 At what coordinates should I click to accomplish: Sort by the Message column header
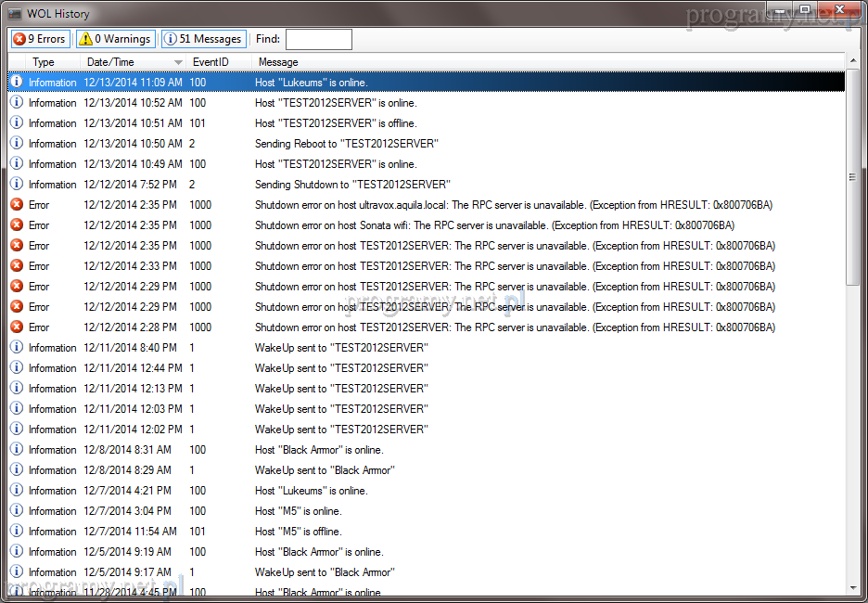tap(278, 62)
